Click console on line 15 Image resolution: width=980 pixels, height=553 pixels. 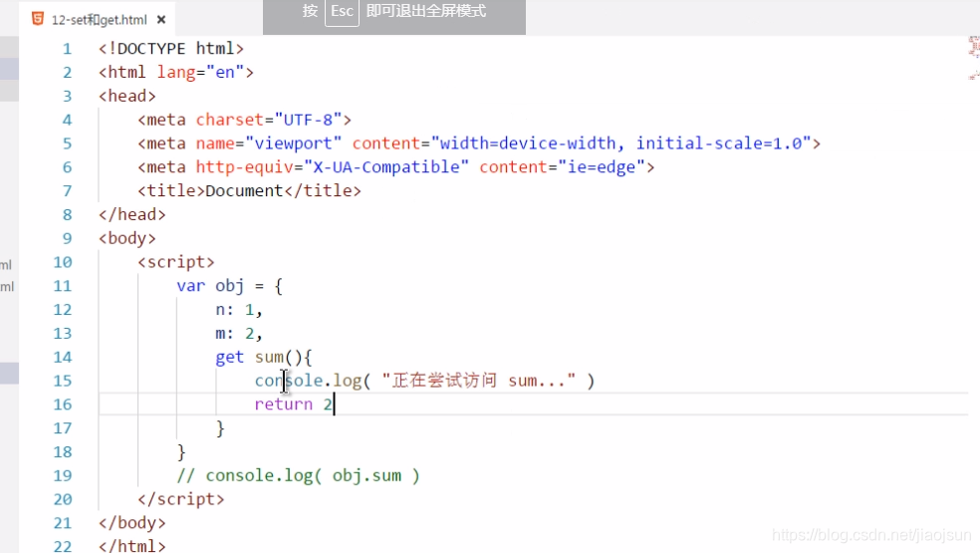pyautogui.click(x=289, y=381)
